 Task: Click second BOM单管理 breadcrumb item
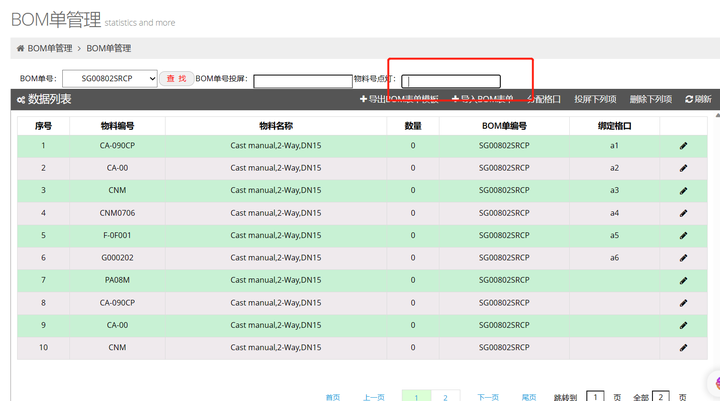coord(109,48)
